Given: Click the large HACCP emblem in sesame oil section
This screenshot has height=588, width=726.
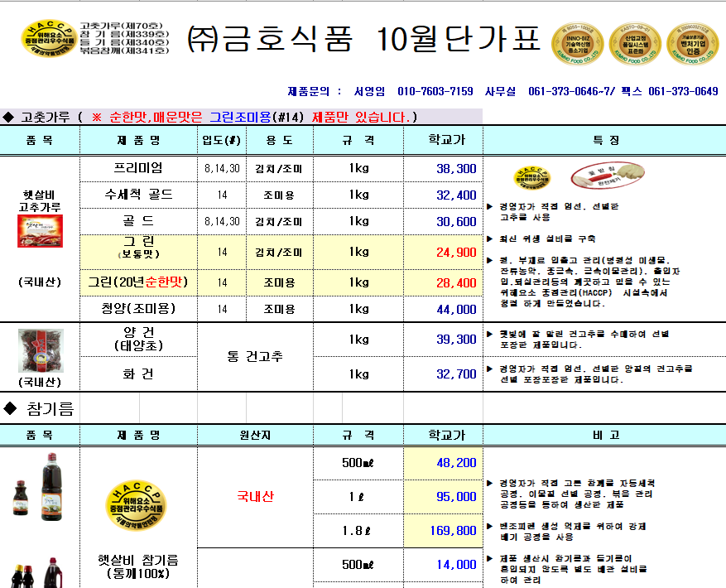Looking at the screenshot, I should point(136,505).
